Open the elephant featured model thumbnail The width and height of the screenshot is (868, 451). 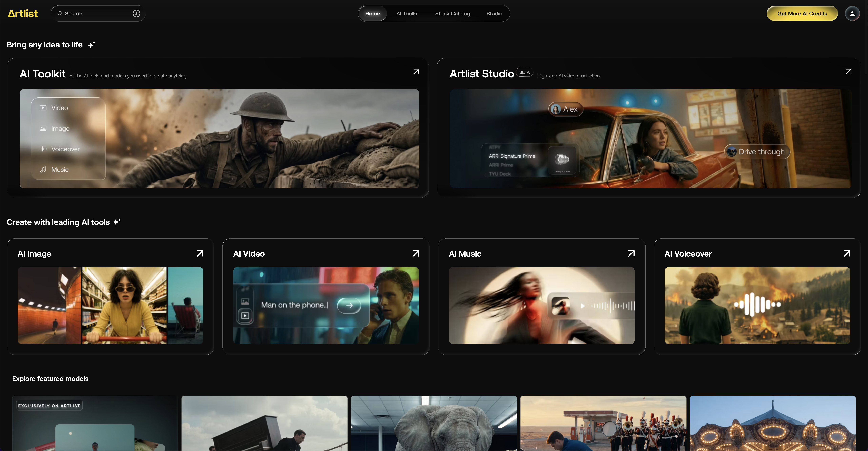point(434,423)
